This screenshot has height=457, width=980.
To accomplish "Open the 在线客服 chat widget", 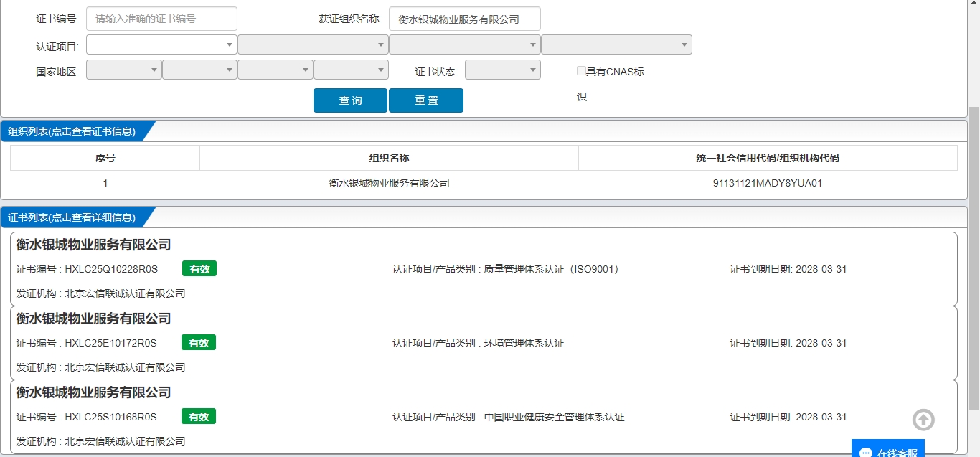I will tap(888, 449).
